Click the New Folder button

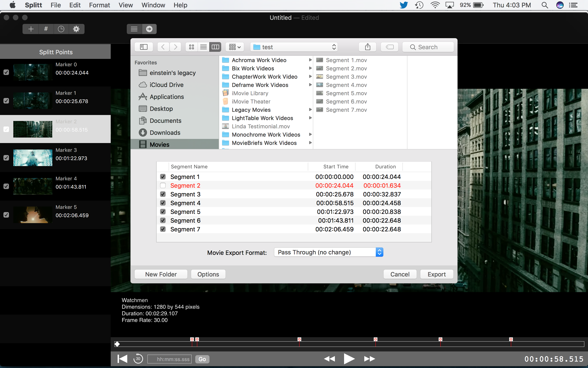coord(161,274)
